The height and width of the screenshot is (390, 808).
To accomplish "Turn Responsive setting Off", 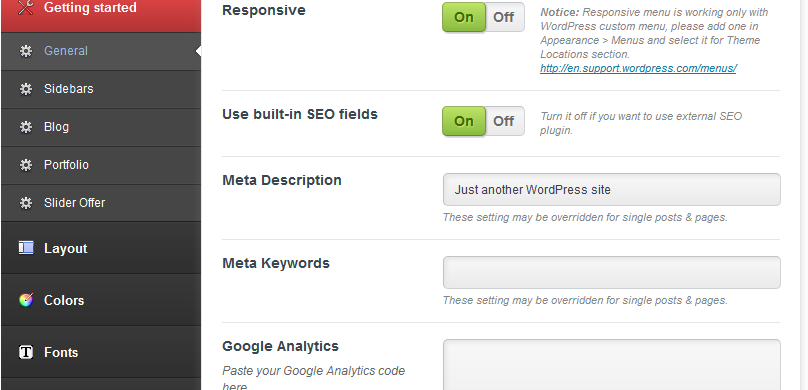I will click(504, 17).
